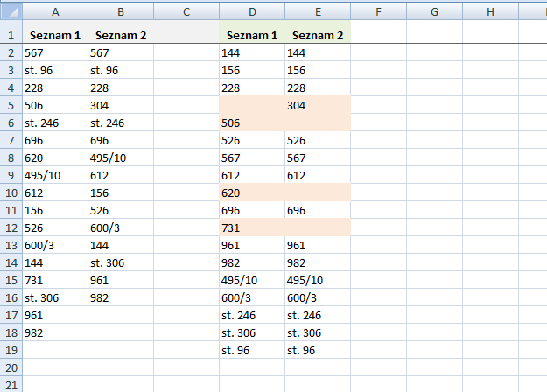Click cell A13 containing 600/3
Screen dimensions: 547x392
[x=55, y=245]
